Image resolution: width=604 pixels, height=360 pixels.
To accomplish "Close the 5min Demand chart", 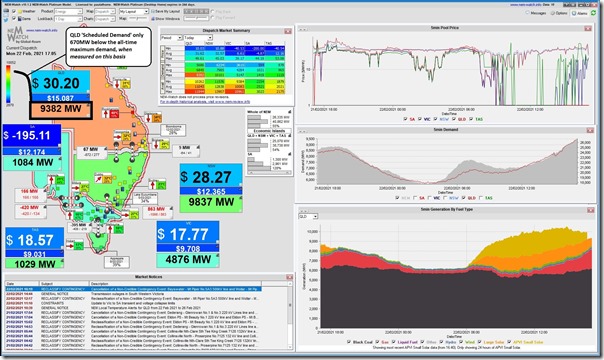I will (x=590, y=131).
